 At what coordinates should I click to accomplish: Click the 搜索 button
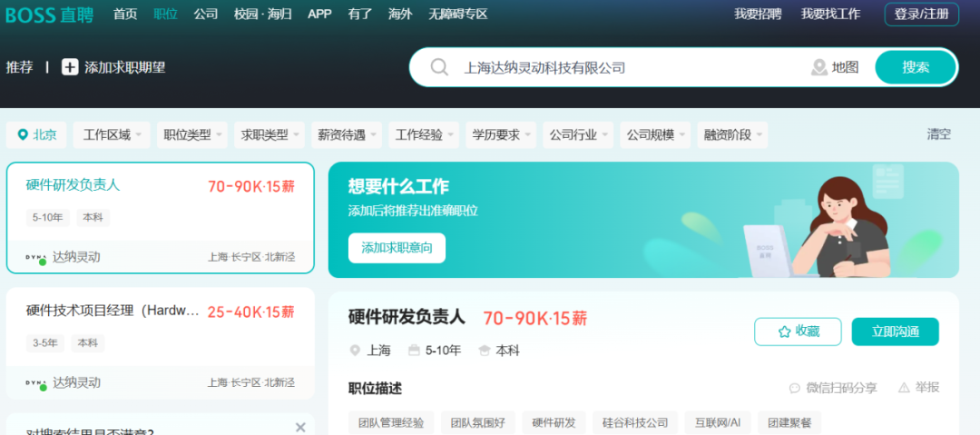click(916, 67)
